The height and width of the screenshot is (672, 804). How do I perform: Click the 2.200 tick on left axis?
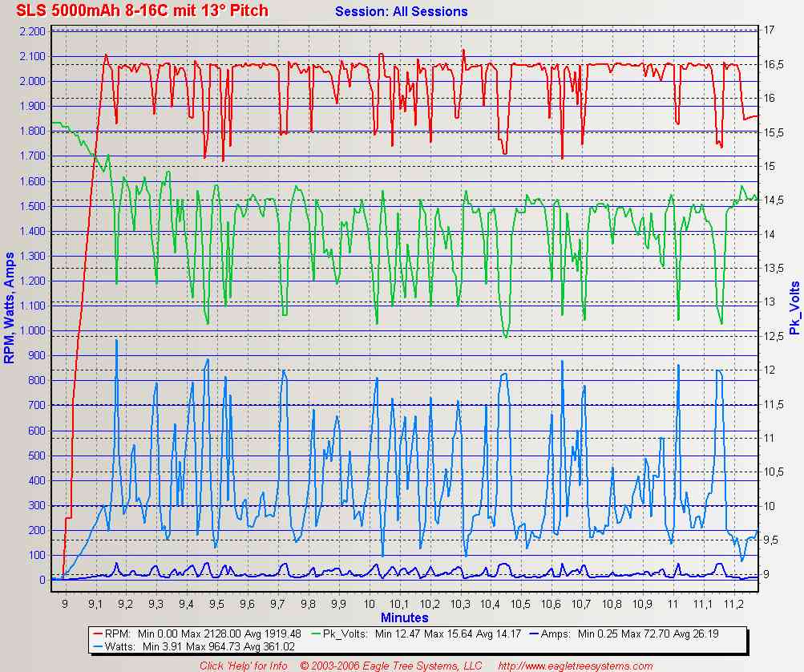pos(32,31)
